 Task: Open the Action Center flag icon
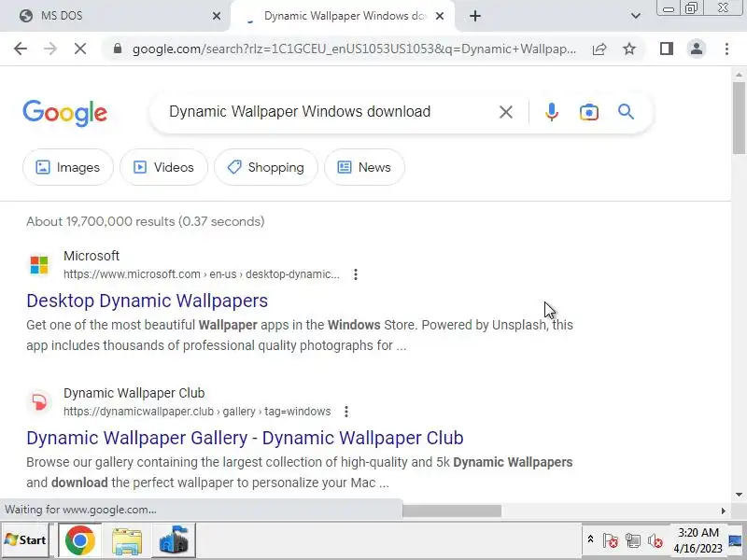[x=611, y=540]
